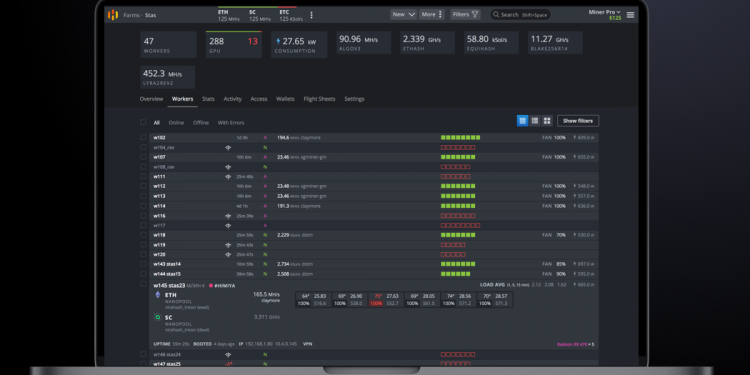Expand the Miner Pro account dropdown
This screenshot has width=750, height=375.
click(x=604, y=12)
